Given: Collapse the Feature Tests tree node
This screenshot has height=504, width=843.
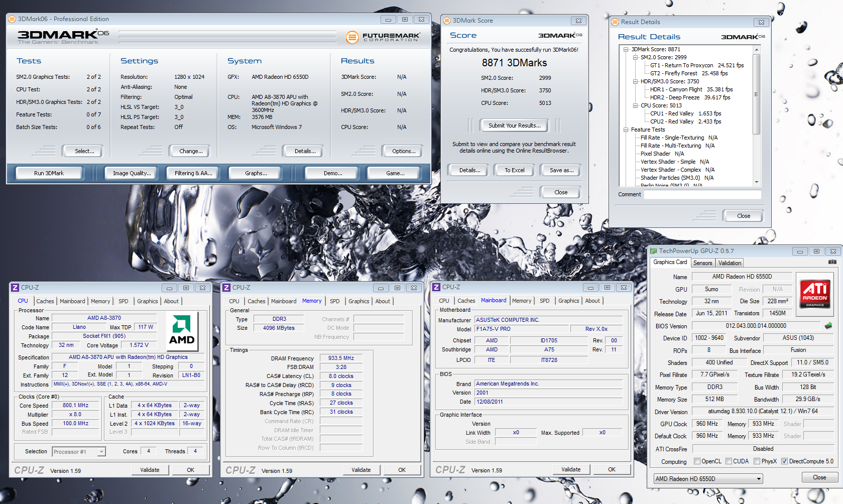Looking at the screenshot, I should (x=626, y=130).
